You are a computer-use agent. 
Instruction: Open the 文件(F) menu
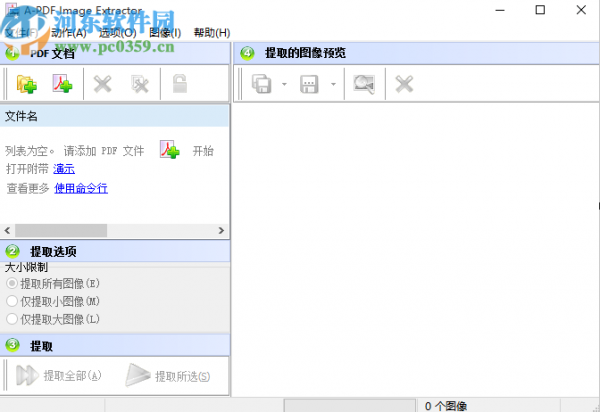pos(21,33)
